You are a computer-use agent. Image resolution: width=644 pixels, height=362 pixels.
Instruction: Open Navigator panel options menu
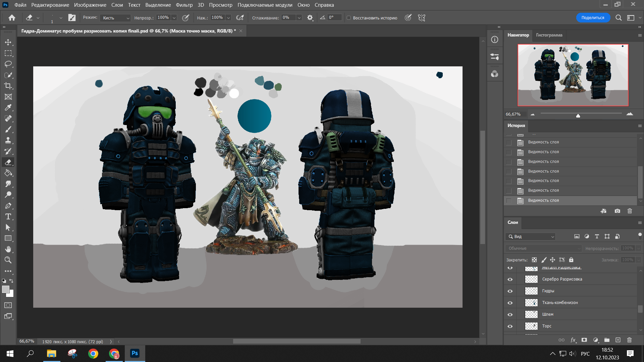coord(640,35)
